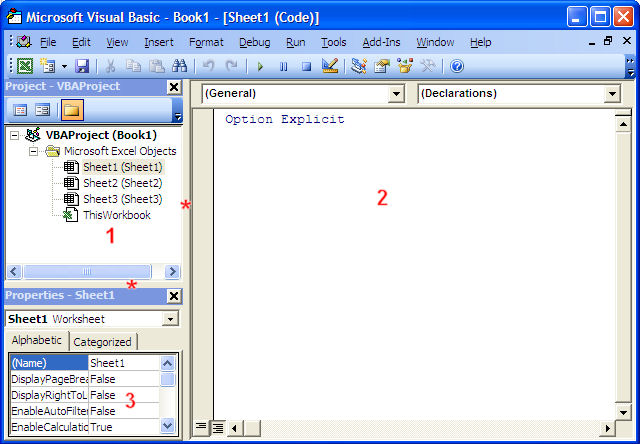Select Sheet3 (Sheet3) in project tree
This screenshot has height=444, width=640.
122,199
